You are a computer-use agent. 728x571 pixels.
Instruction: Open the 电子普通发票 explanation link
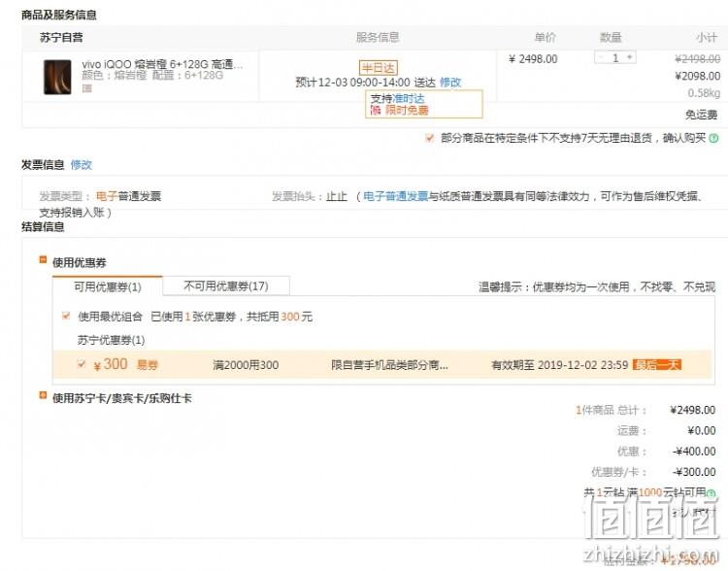click(395, 196)
